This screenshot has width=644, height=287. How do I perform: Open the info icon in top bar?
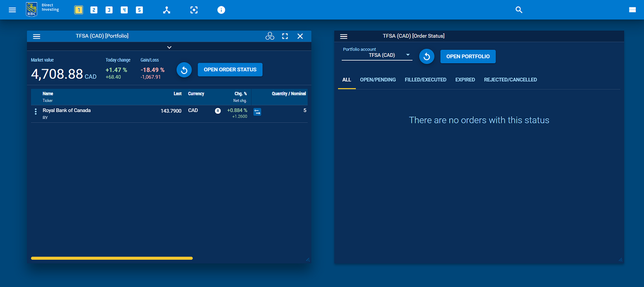[x=221, y=10]
